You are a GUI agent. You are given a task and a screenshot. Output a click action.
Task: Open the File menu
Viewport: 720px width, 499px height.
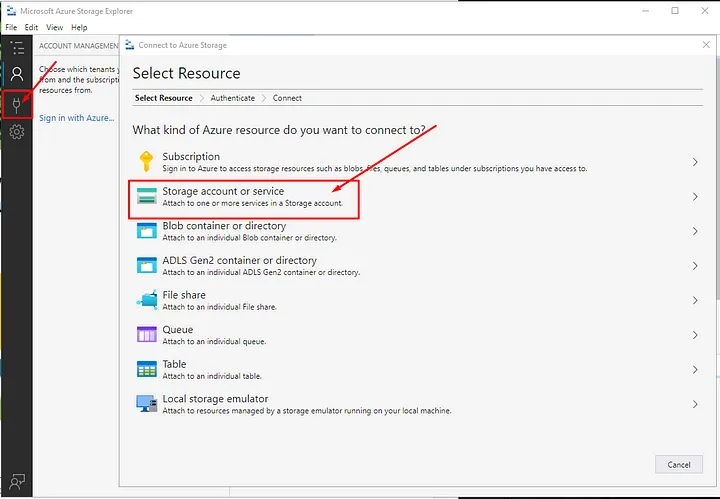tap(12, 27)
